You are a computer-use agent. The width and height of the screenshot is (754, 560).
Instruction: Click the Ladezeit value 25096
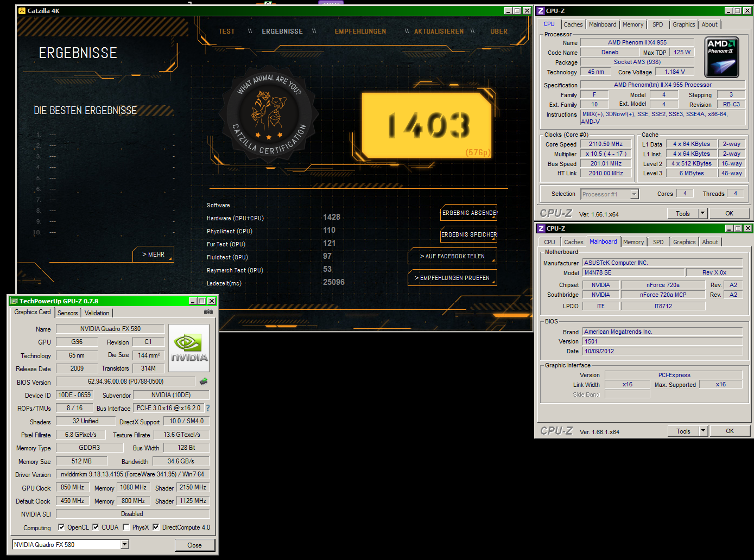pos(334,282)
